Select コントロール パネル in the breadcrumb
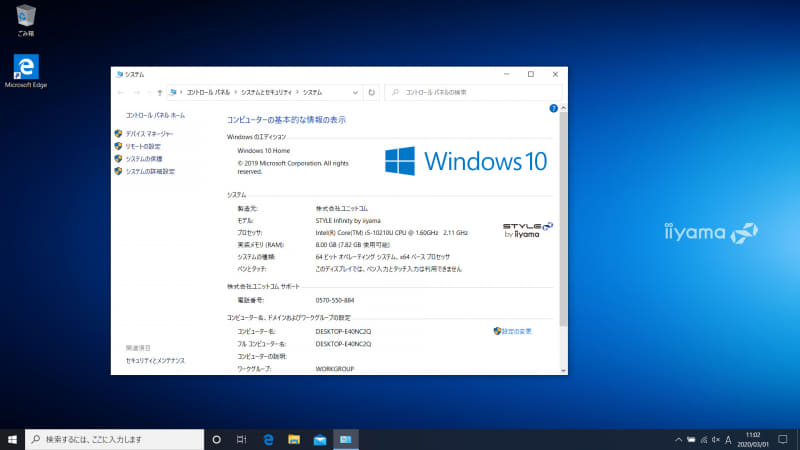Viewport: 800px width, 450px height. coord(208,92)
